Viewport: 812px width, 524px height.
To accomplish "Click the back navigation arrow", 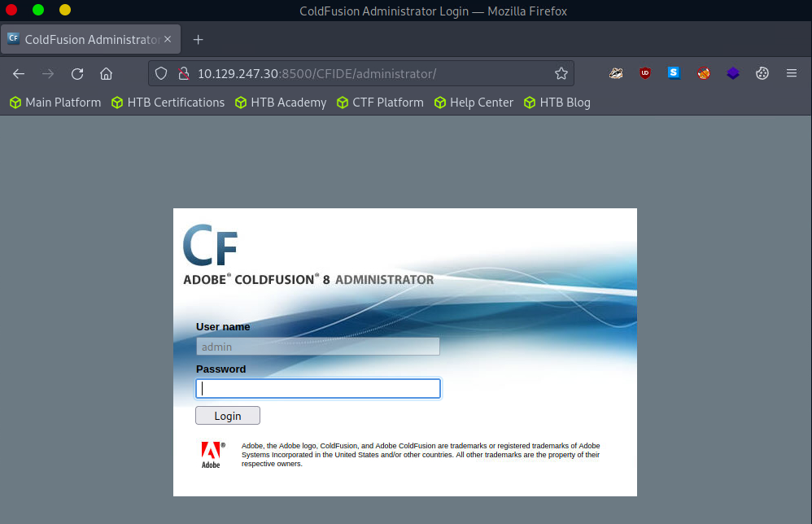I will pyautogui.click(x=19, y=73).
